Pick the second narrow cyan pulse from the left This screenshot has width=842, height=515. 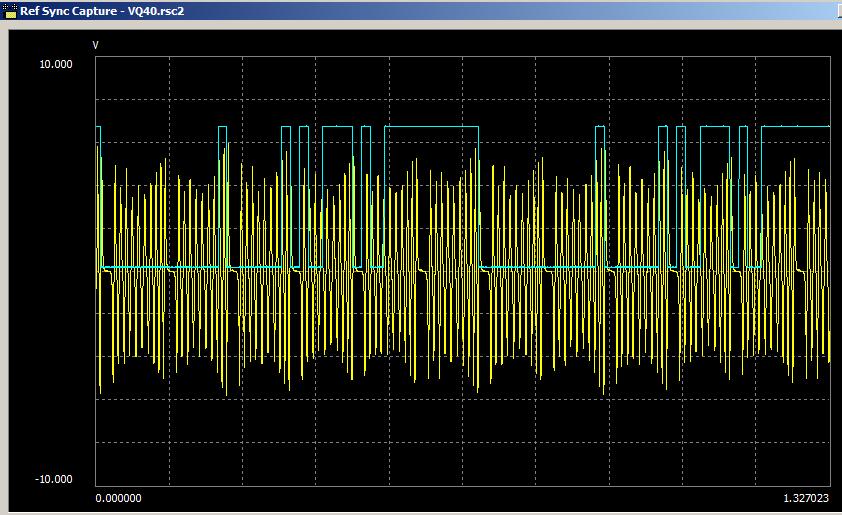coord(222,127)
